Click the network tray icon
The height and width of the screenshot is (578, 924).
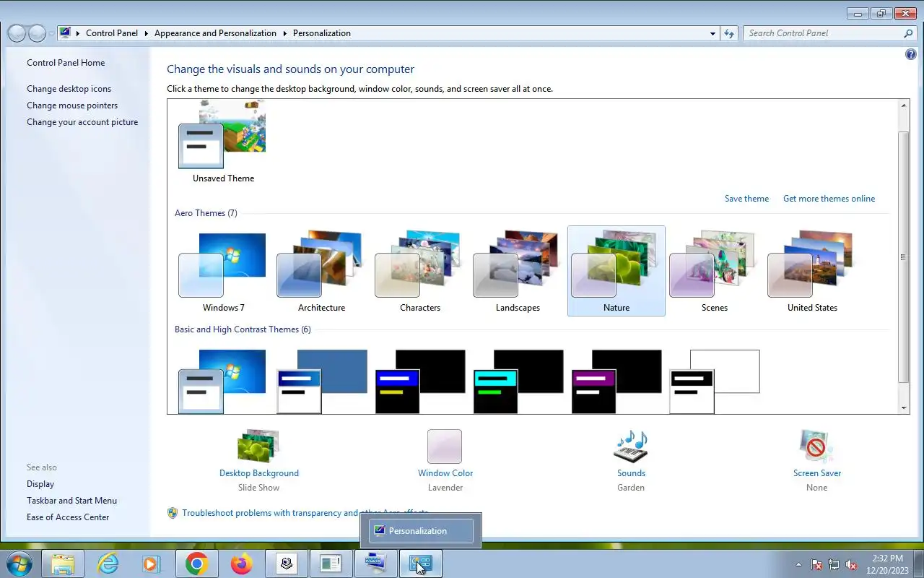tap(834, 564)
